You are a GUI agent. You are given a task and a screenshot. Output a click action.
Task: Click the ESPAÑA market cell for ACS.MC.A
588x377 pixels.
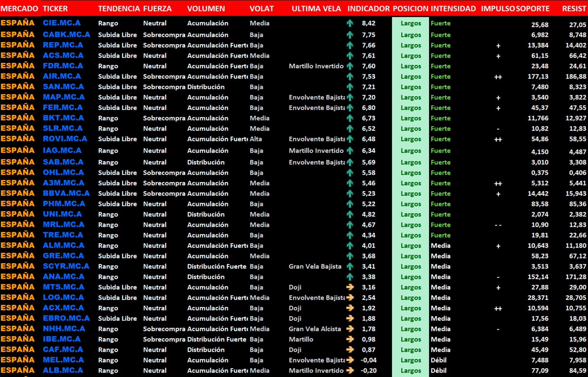click(x=17, y=55)
